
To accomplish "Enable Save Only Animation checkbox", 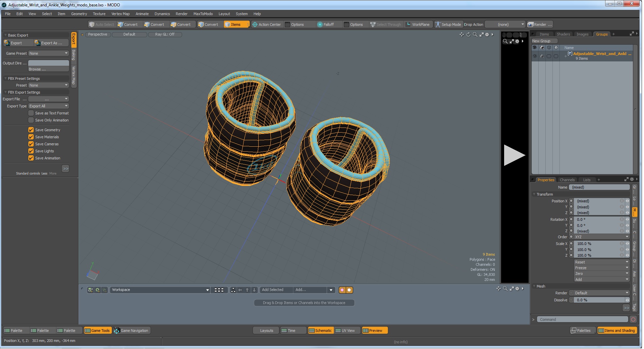I will point(31,120).
